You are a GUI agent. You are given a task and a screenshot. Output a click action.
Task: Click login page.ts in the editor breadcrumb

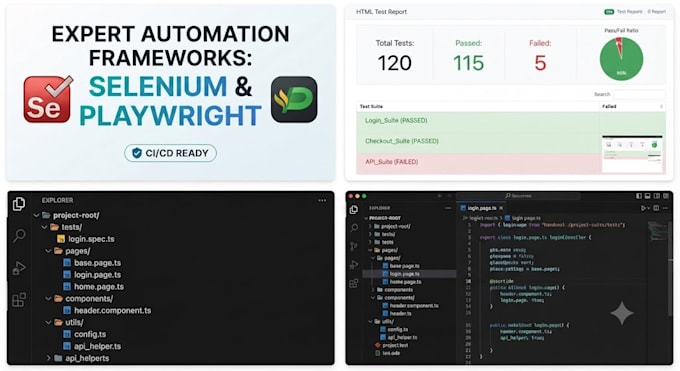(526, 218)
